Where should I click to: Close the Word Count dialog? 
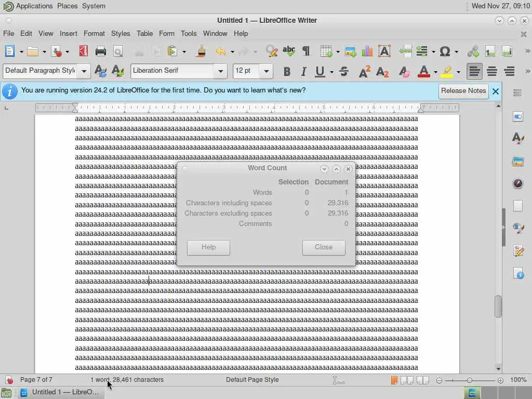(x=324, y=247)
